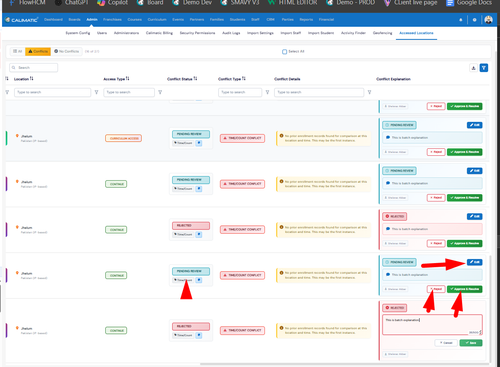Save the edited explanation

471,343
